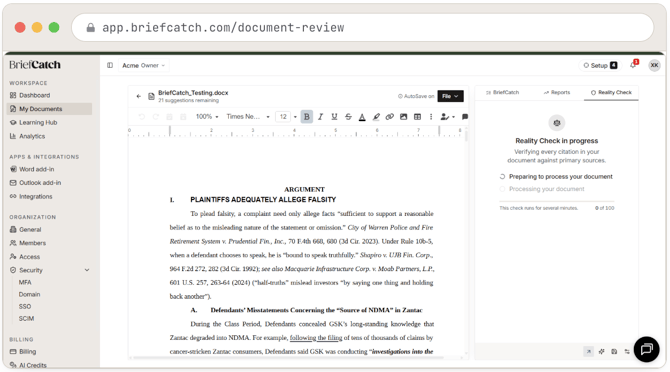
Task: Open the Outlook add-in page
Action: pos(49,183)
